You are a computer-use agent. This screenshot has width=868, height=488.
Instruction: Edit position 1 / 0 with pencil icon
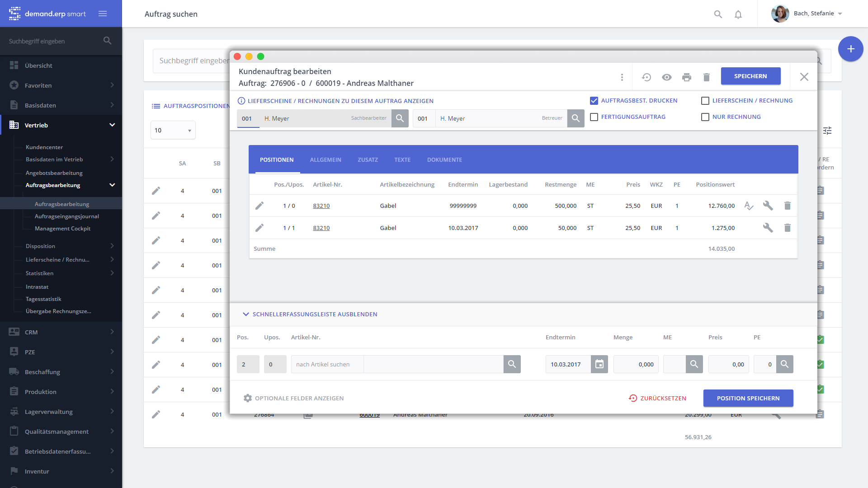[259, 206]
